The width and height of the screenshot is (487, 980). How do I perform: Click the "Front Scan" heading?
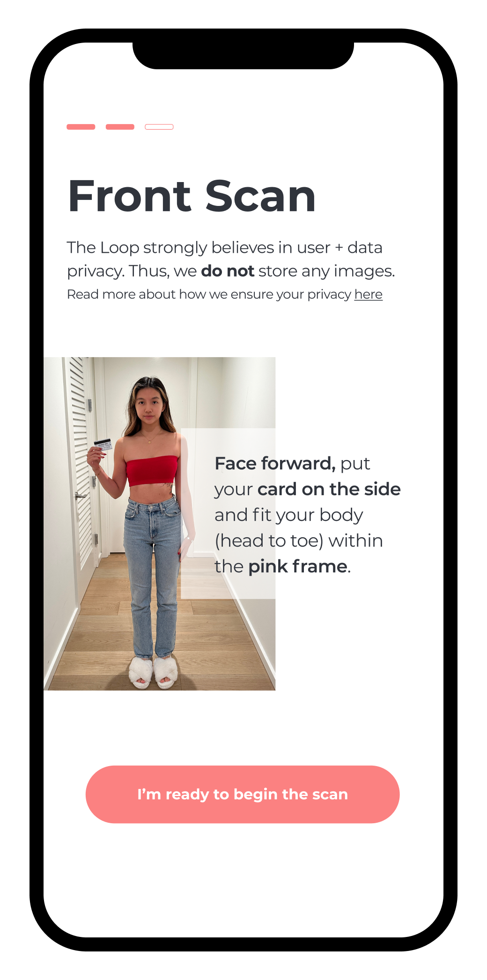pos(192,196)
